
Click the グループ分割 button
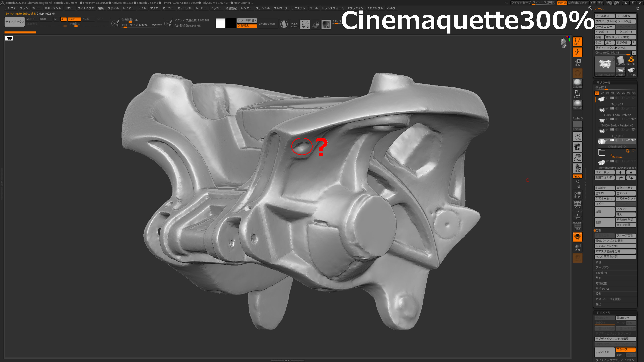click(626, 235)
